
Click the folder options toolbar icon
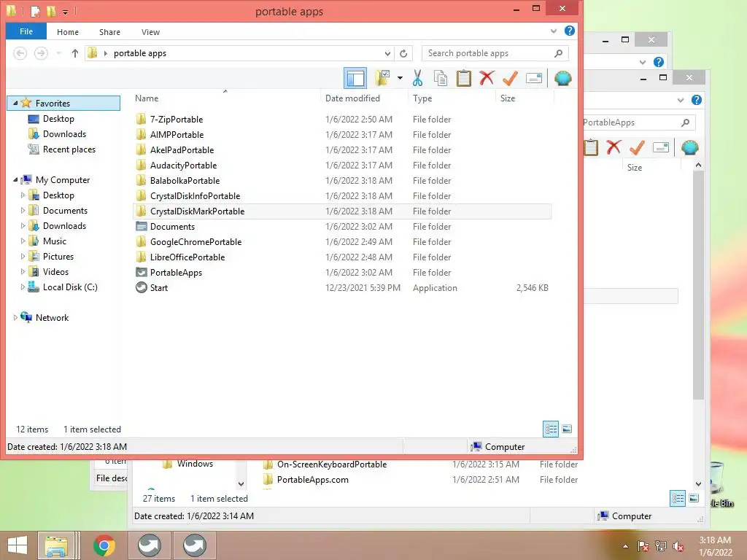pos(382,78)
